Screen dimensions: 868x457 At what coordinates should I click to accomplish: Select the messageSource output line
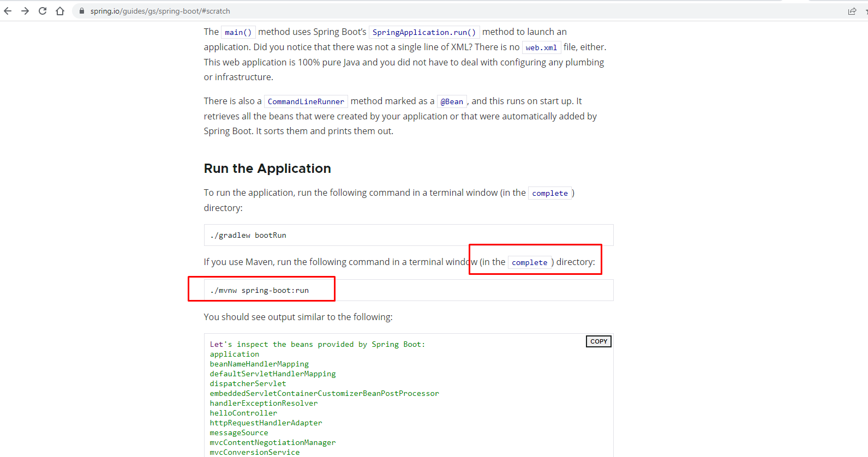[x=239, y=432]
